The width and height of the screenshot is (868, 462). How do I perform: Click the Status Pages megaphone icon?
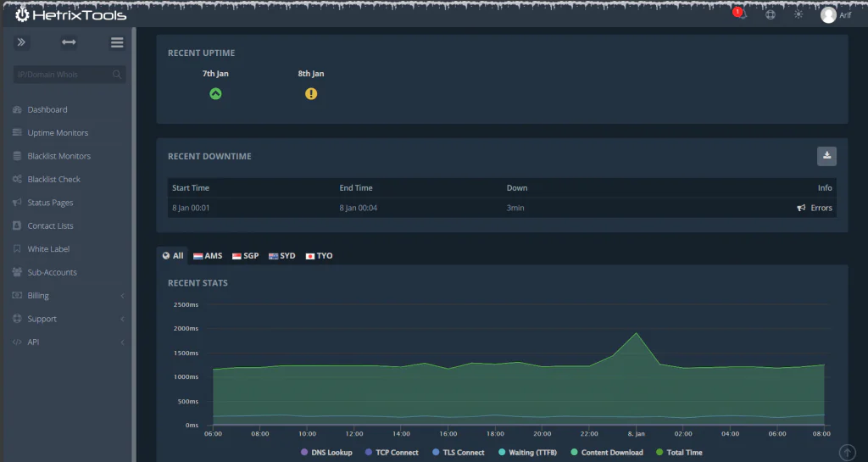(17, 203)
